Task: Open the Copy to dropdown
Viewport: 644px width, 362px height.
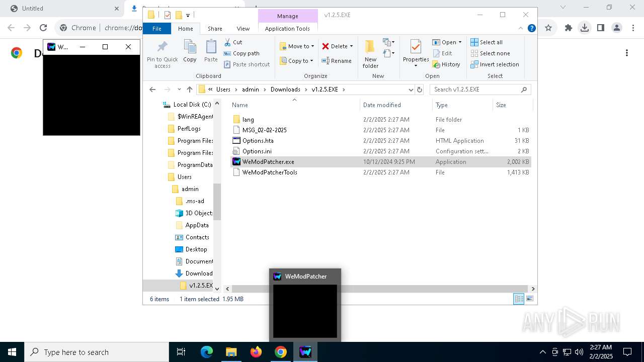Action: pyautogui.click(x=296, y=61)
